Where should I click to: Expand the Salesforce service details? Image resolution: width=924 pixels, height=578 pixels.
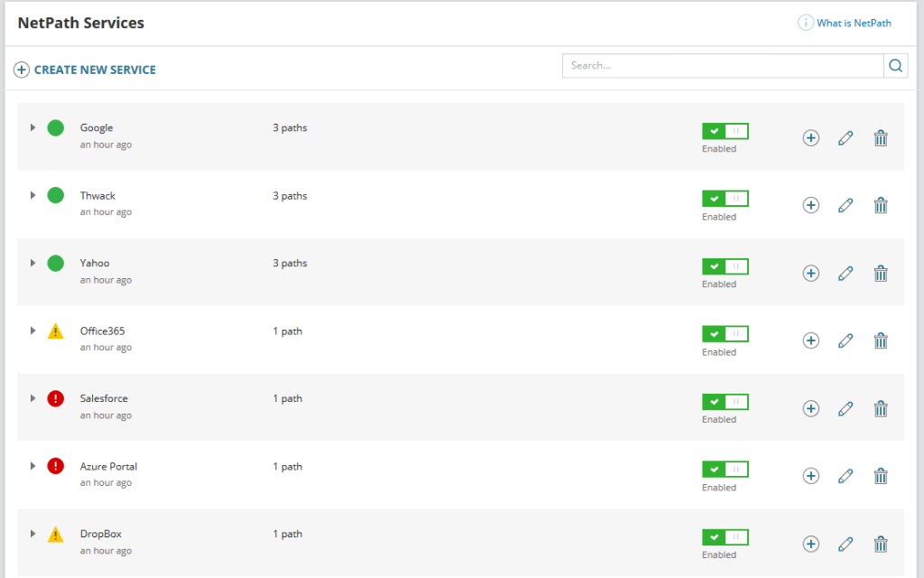32,398
